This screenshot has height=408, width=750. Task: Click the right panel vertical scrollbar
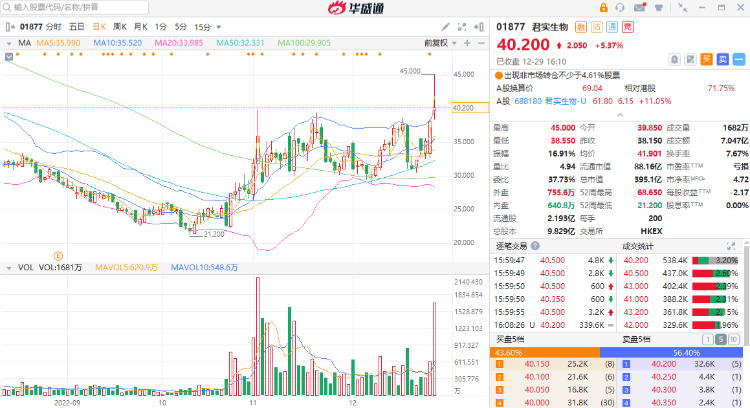pyautogui.click(x=747, y=297)
